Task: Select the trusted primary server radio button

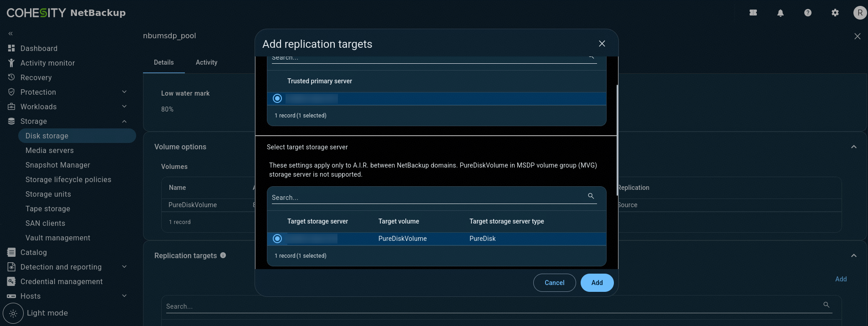Action: 277,98
